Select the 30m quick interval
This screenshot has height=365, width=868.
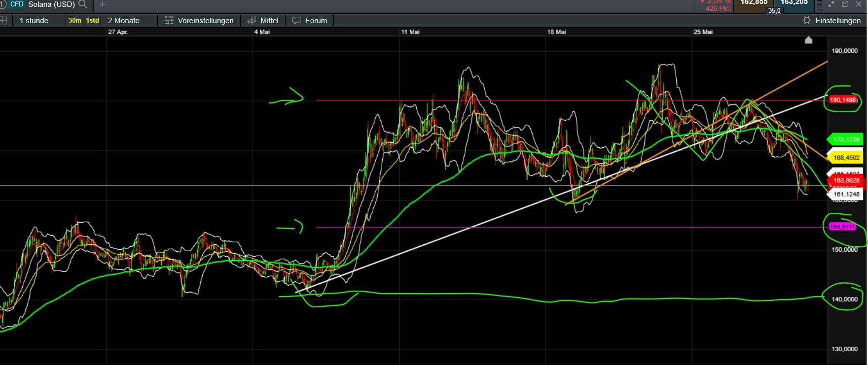coord(75,21)
